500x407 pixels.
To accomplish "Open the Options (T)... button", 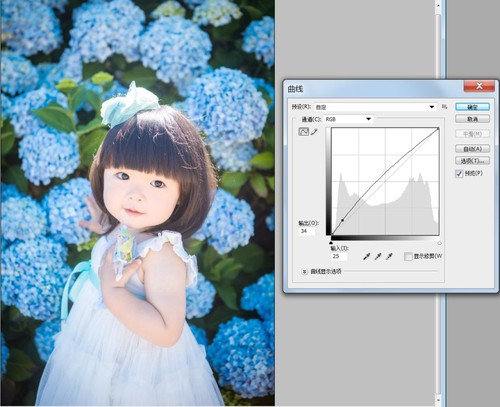I will pos(472,161).
